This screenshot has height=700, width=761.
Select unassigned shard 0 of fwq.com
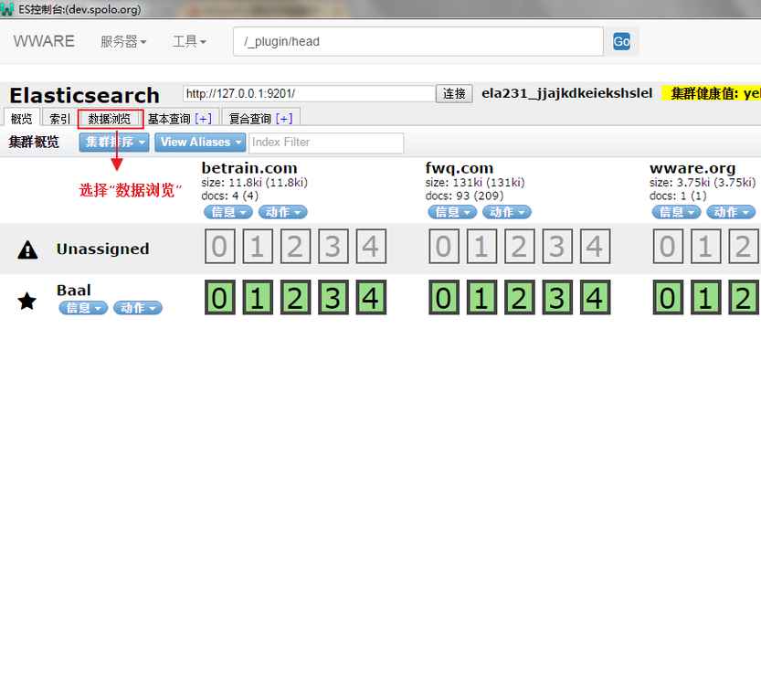point(444,246)
